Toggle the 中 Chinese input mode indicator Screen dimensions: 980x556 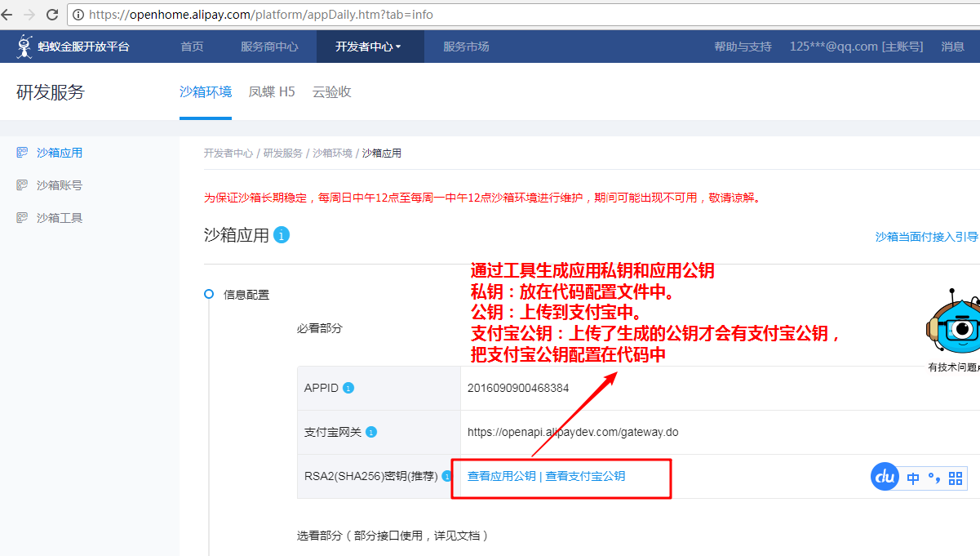(913, 478)
